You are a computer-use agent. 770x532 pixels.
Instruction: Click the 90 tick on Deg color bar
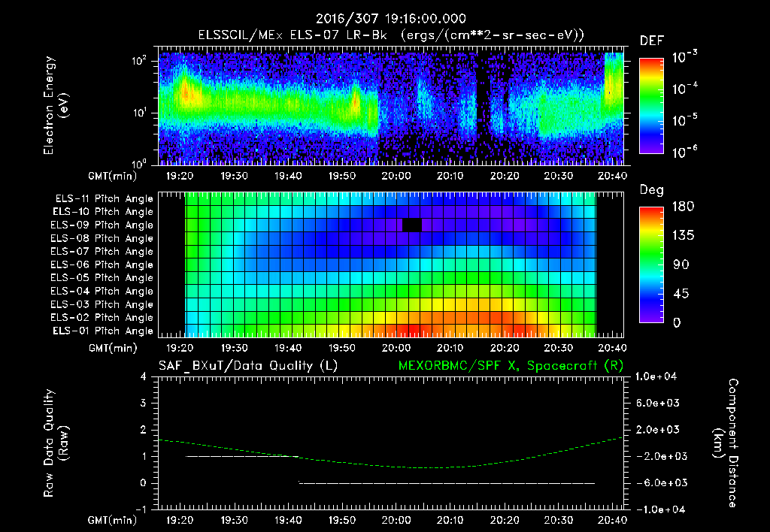coord(681,264)
